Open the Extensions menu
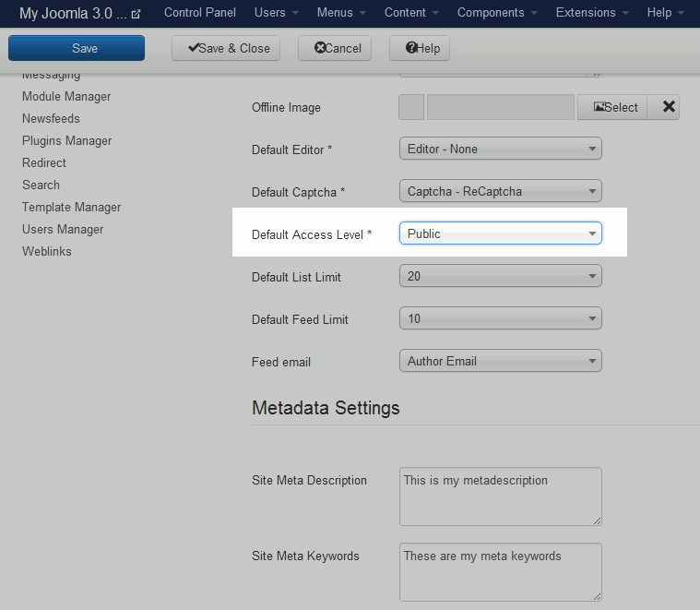Viewport: 700px width, 610px height. tap(592, 13)
